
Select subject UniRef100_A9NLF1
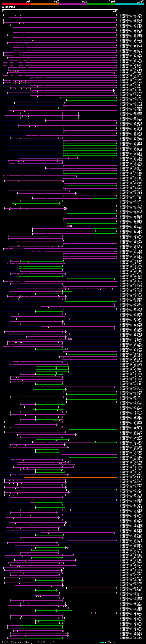point(131,125)
